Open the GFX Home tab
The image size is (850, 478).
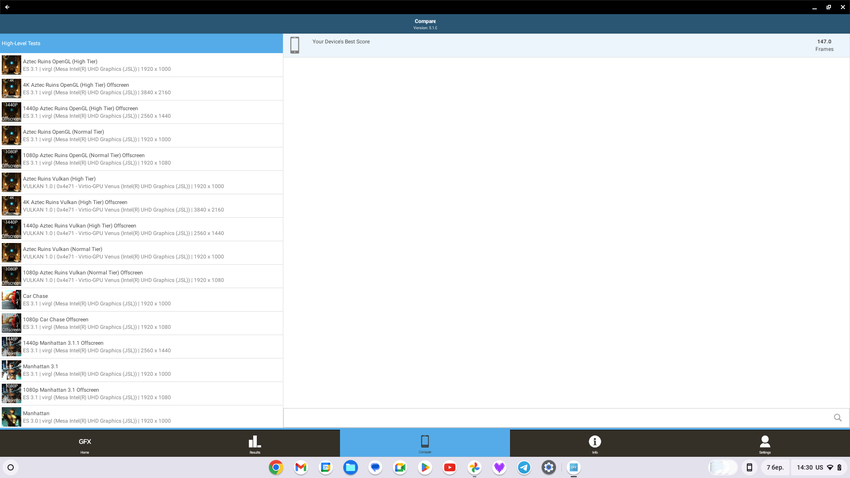click(x=85, y=443)
